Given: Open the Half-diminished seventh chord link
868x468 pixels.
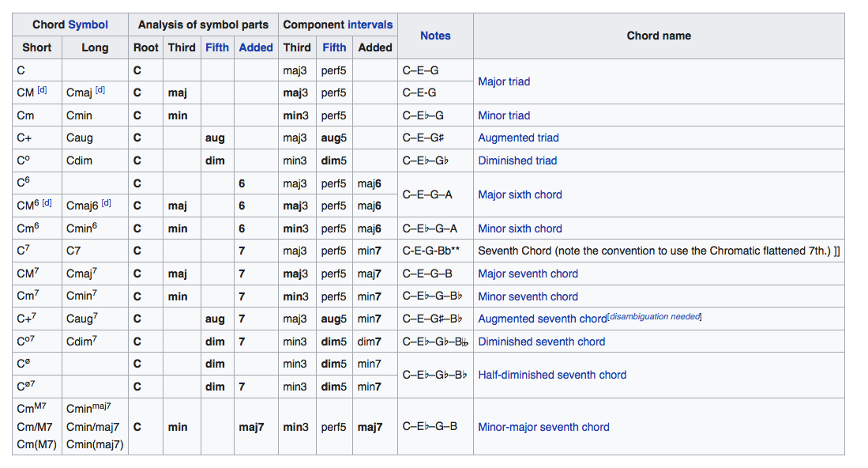Looking at the screenshot, I should (552, 376).
